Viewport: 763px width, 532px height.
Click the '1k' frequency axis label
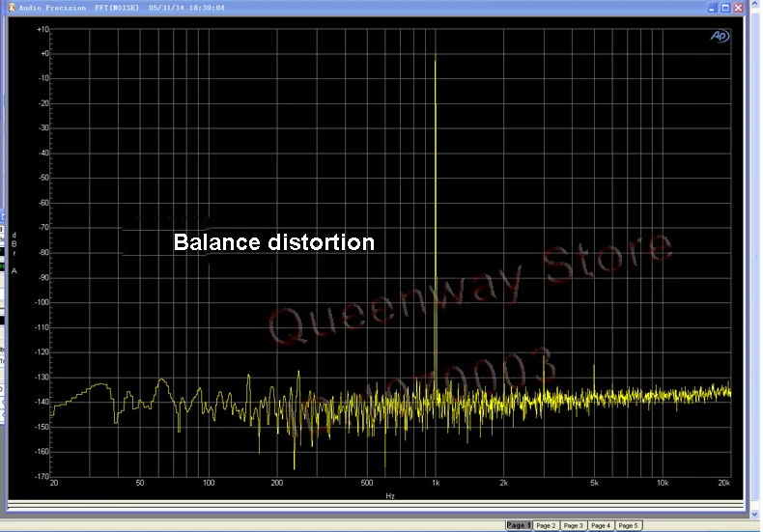[436, 483]
